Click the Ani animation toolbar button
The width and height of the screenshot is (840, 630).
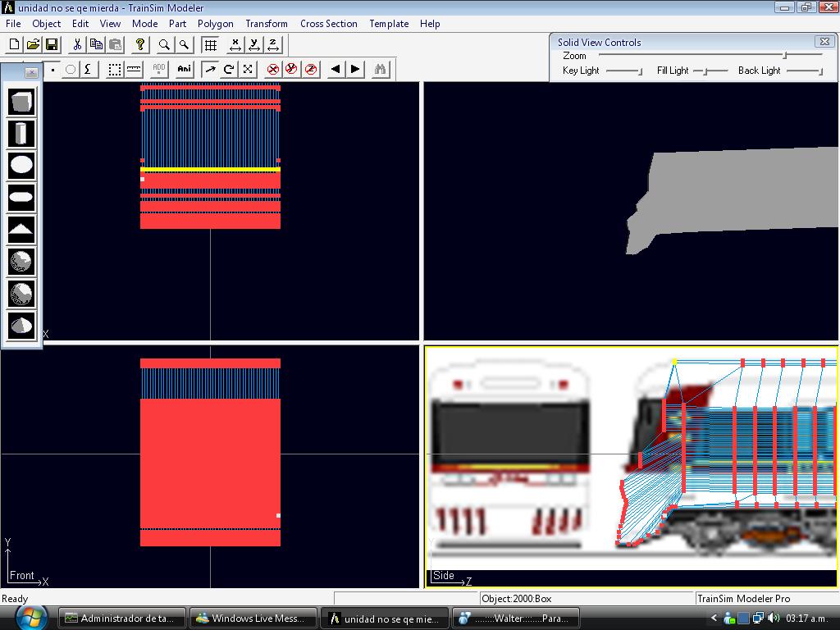pyautogui.click(x=185, y=69)
